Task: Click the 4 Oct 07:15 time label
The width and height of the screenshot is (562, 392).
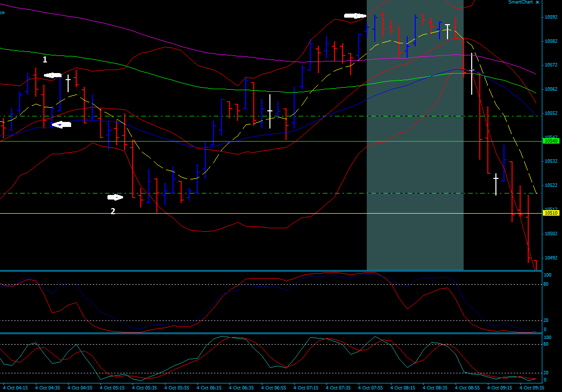Action: [305, 387]
